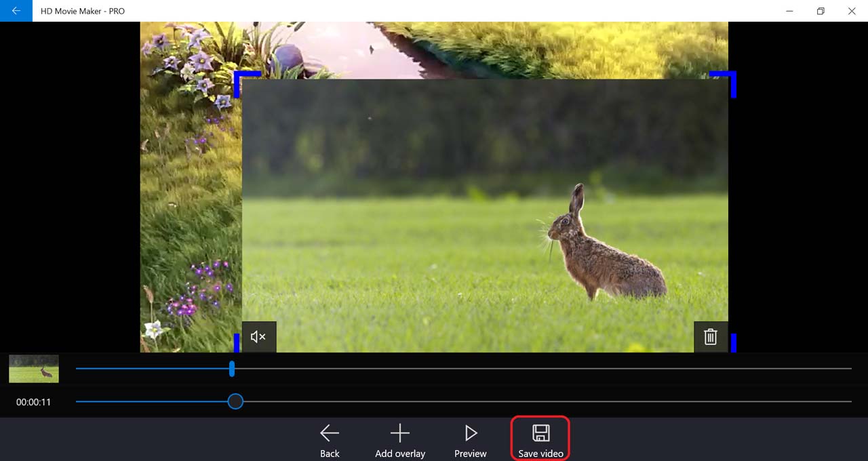Play the Preview of the video
Viewport: 868px width, 461px height.
point(471,440)
